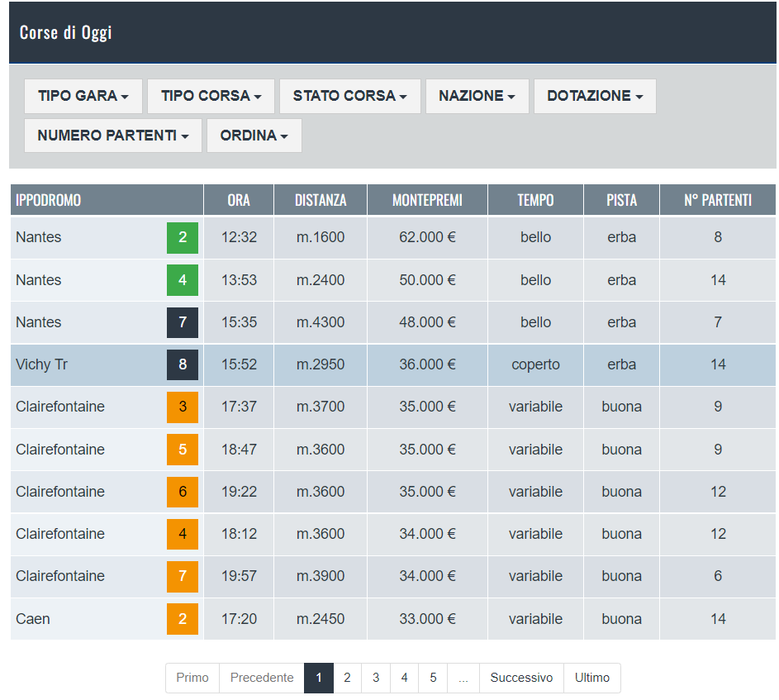Select orange badge 4 at Clairefontaine 18:12
Image resolution: width=779 pixels, height=700 pixels.
[x=183, y=534]
